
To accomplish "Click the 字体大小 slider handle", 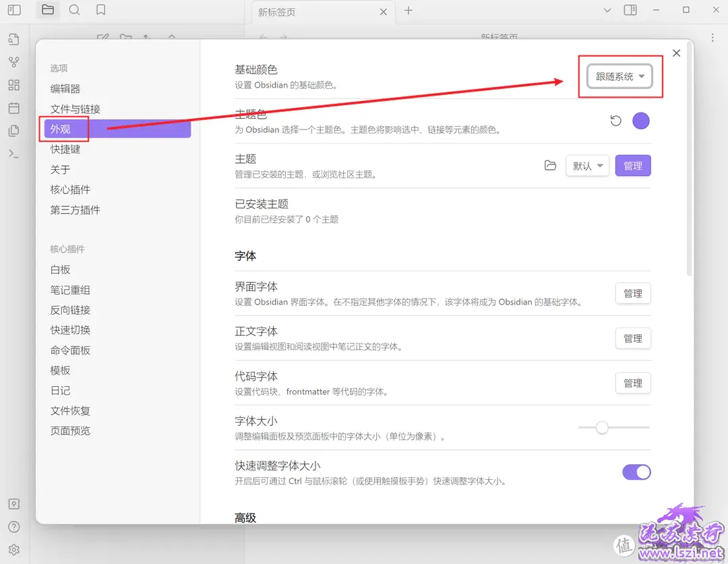I will click(x=602, y=427).
